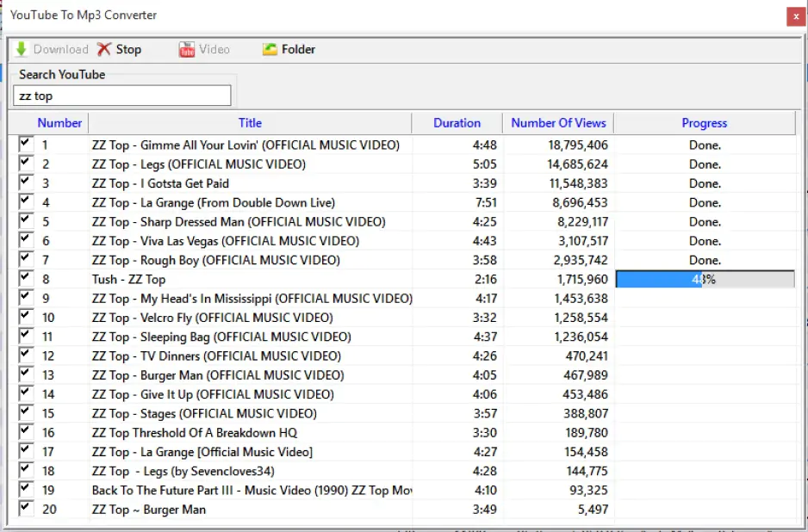Image resolution: width=808 pixels, height=532 pixels.
Task: Click the Duration column header
Action: [457, 123]
